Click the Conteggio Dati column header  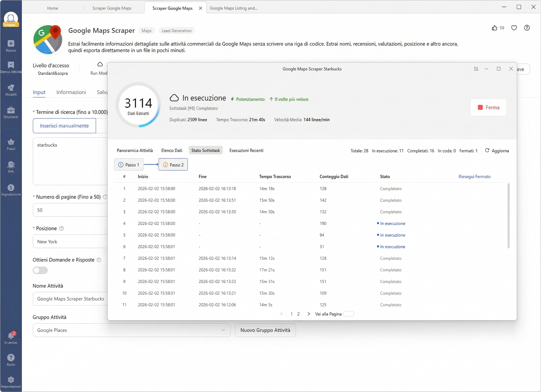(x=334, y=177)
